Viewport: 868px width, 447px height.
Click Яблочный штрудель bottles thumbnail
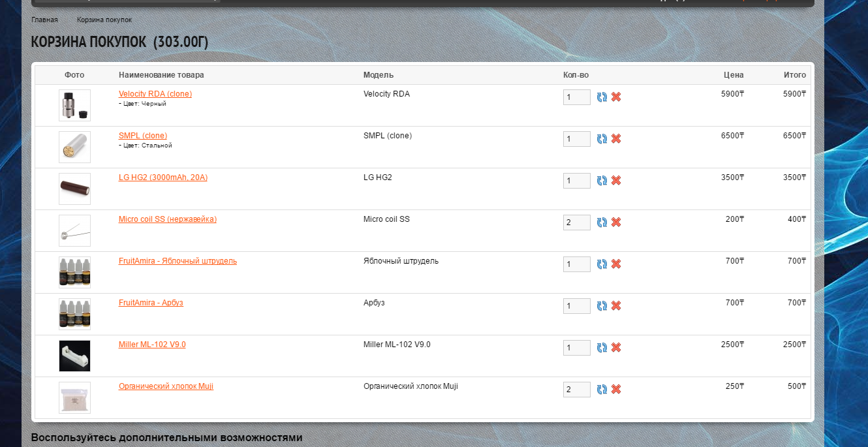click(74, 272)
